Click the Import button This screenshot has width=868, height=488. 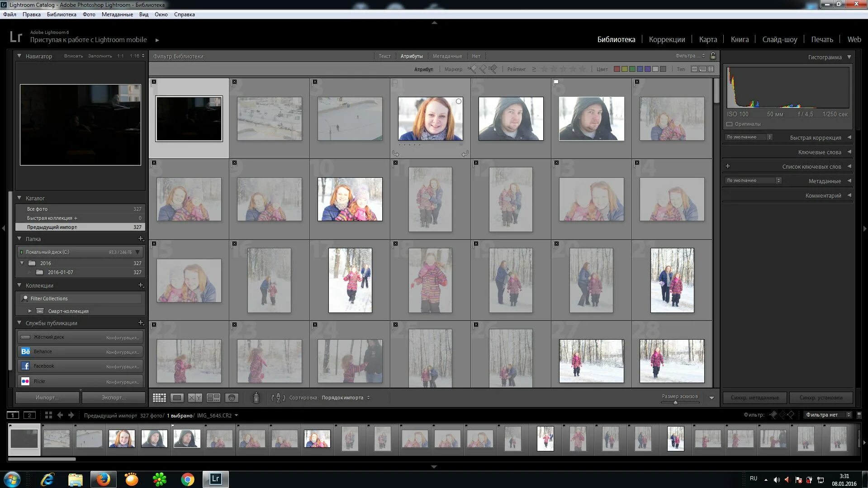(47, 398)
